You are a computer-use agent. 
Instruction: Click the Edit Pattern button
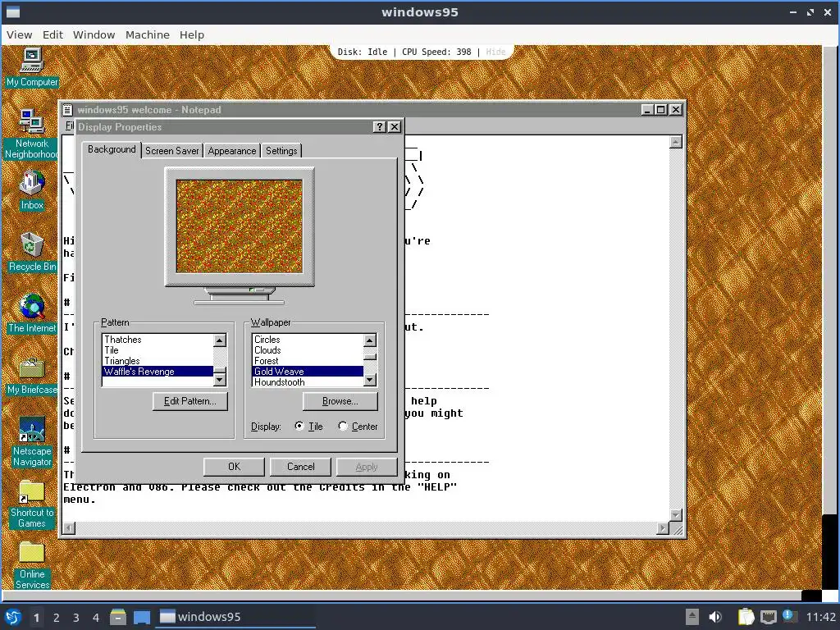(190, 401)
